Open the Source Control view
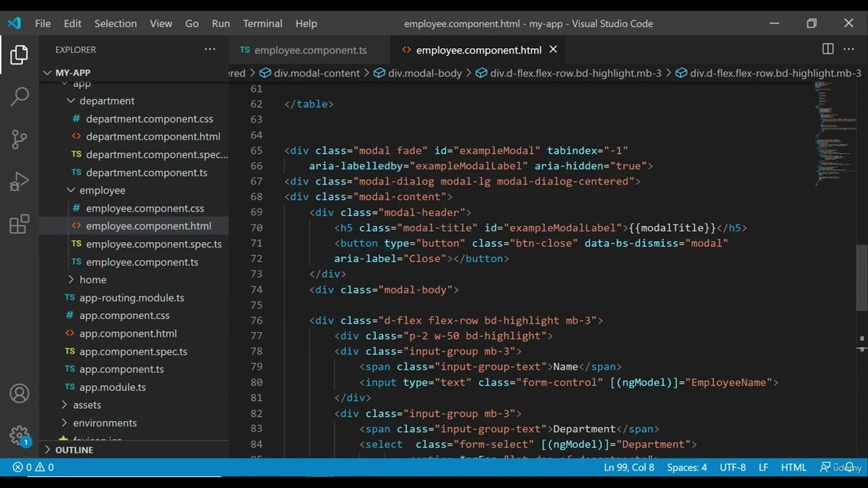Image resolution: width=868 pixels, height=488 pixels. pos(19,139)
